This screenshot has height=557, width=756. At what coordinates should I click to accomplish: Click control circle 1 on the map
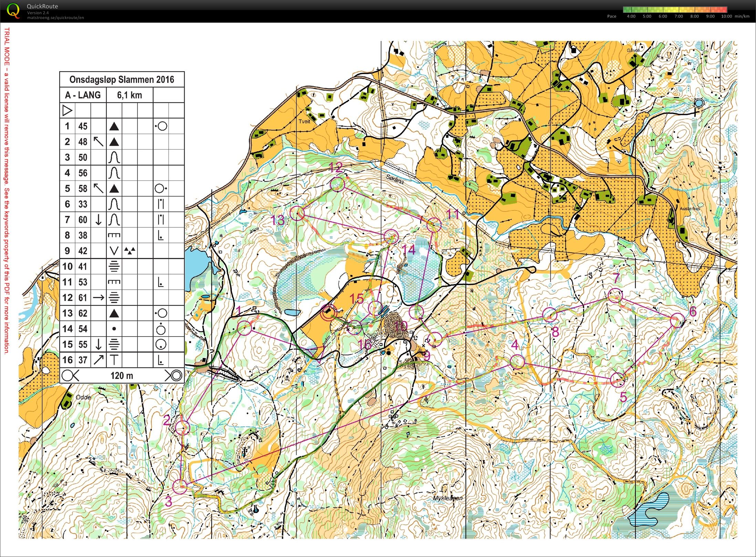click(x=245, y=328)
